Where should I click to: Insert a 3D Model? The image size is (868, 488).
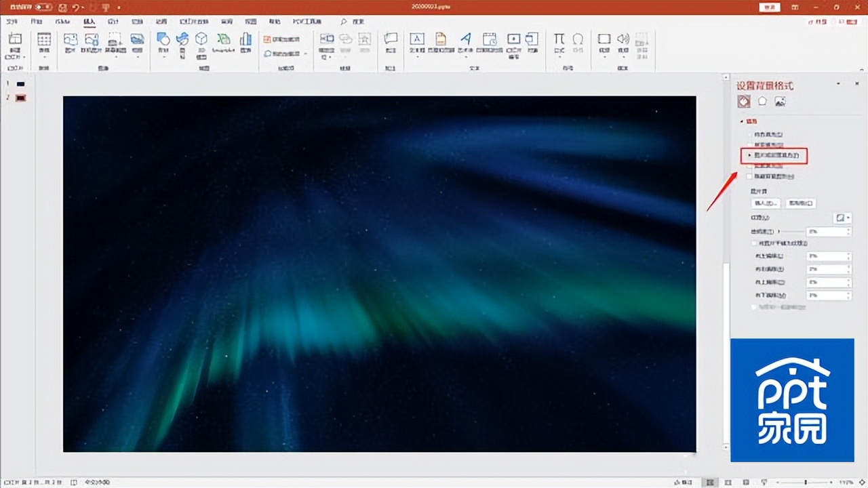201,39
